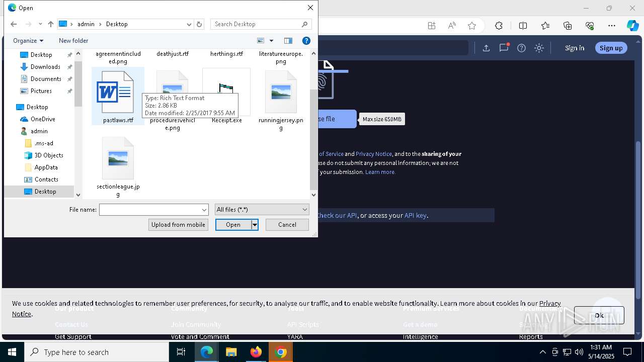Cancel the Open dialog
Image resolution: width=644 pixels, height=362 pixels.
pos(287,225)
